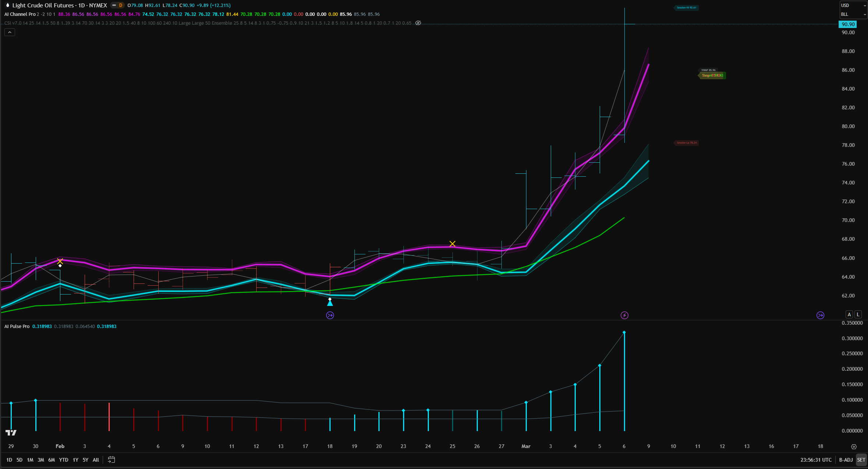Open the BLL unit dropdown
Image resolution: width=868 pixels, height=469 pixels.
coord(853,14)
